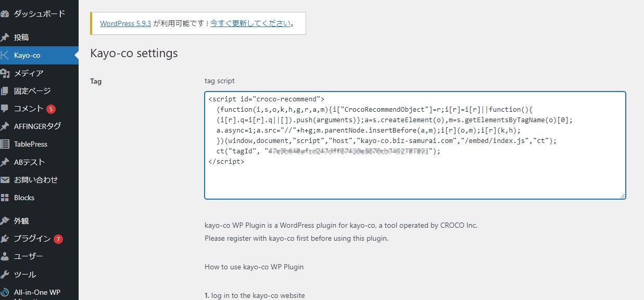This screenshot has height=300, width=644.
Task: Click the table icon beside TablePress
Action: (4, 144)
